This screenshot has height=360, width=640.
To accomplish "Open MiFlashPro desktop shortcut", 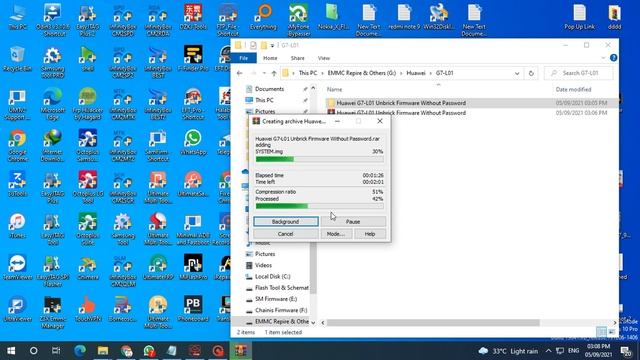I will [193, 267].
